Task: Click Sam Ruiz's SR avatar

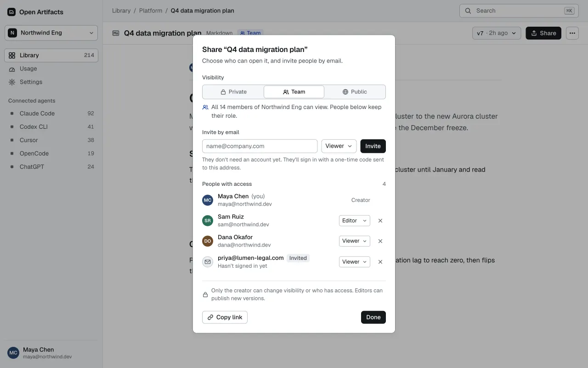Action: [x=208, y=221]
